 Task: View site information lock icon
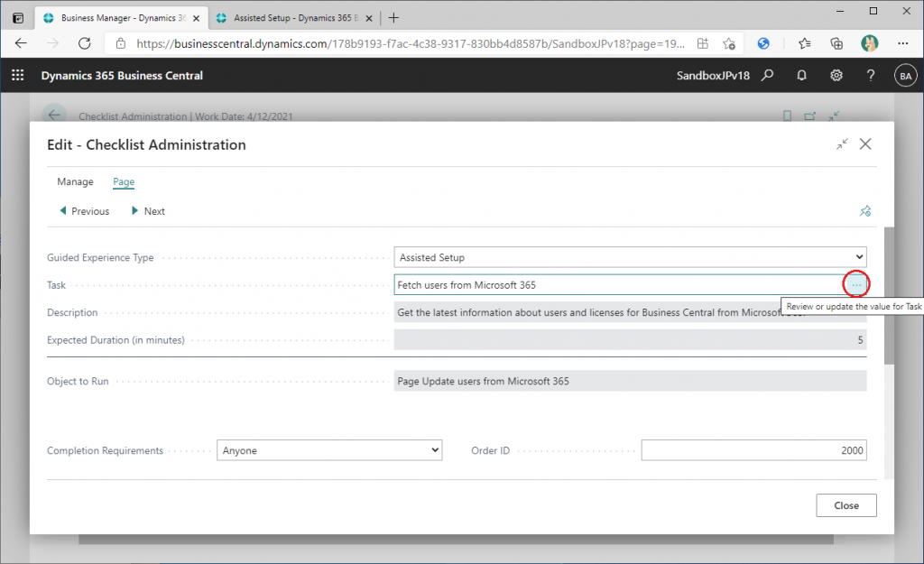pyautogui.click(x=121, y=43)
